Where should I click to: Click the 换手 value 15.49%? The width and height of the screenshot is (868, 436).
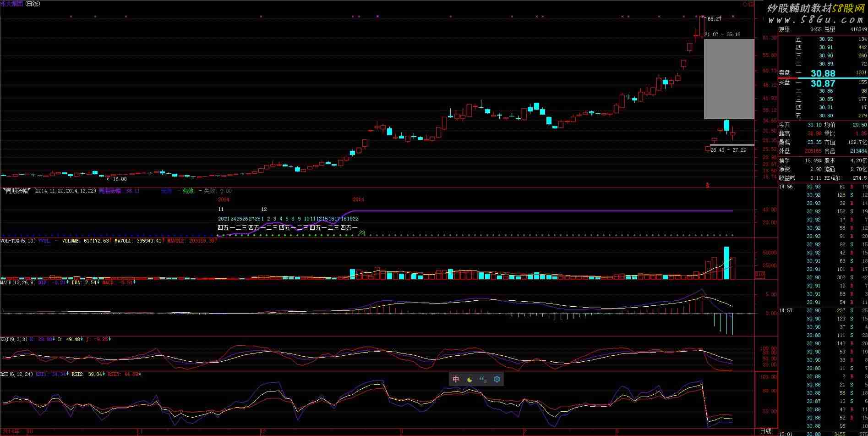pos(813,161)
